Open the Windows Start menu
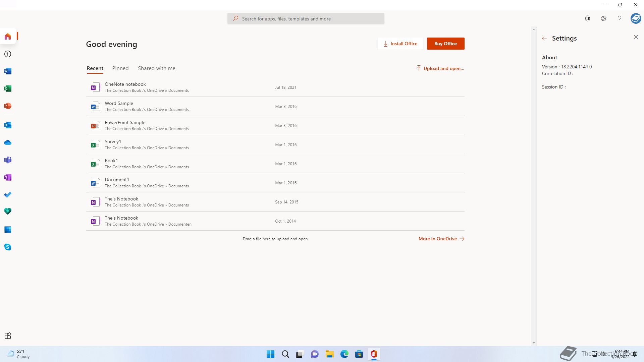 [270, 354]
